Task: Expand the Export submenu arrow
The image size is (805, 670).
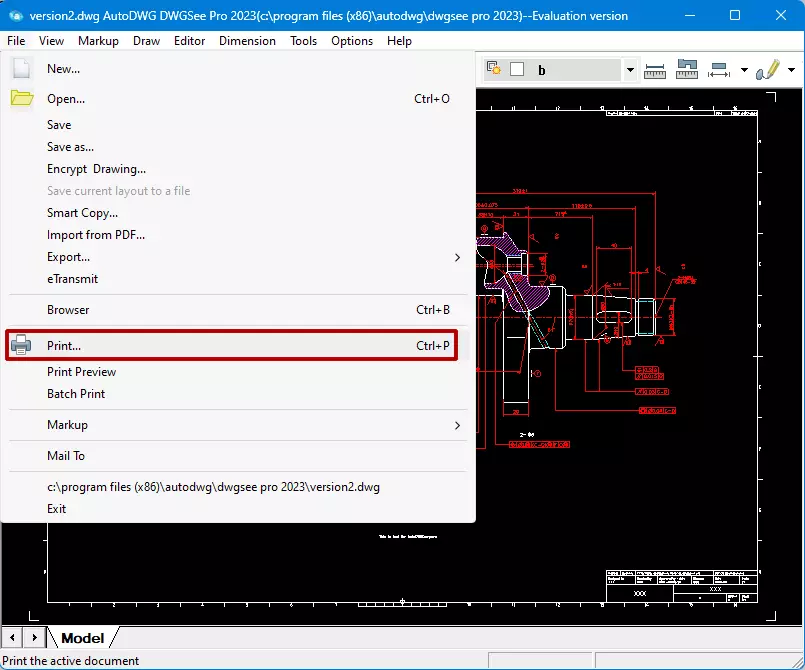Action: [457, 257]
